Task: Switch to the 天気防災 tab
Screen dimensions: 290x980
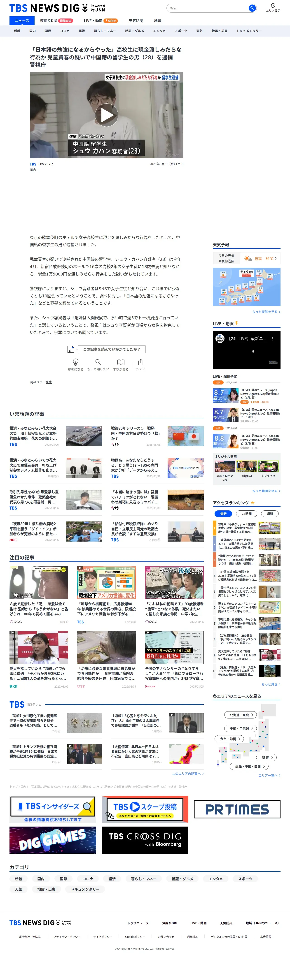Action: (136, 21)
